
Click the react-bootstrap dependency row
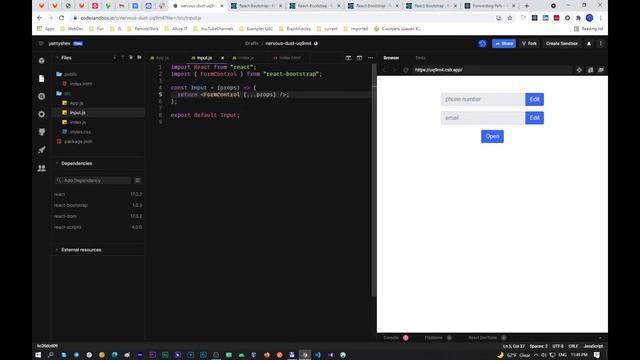tap(98, 205)
